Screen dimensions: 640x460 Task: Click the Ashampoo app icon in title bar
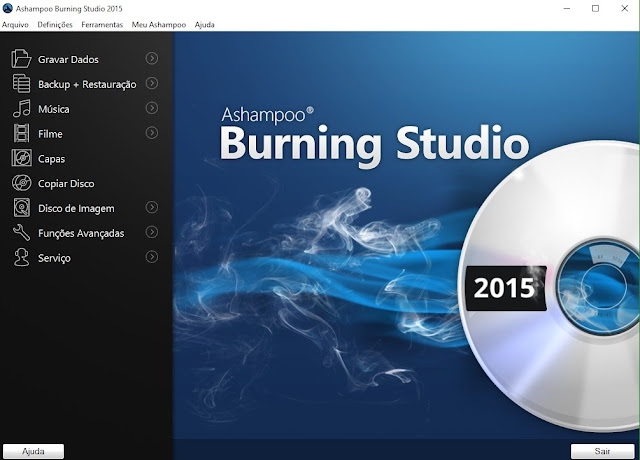[x=7, y=8]
